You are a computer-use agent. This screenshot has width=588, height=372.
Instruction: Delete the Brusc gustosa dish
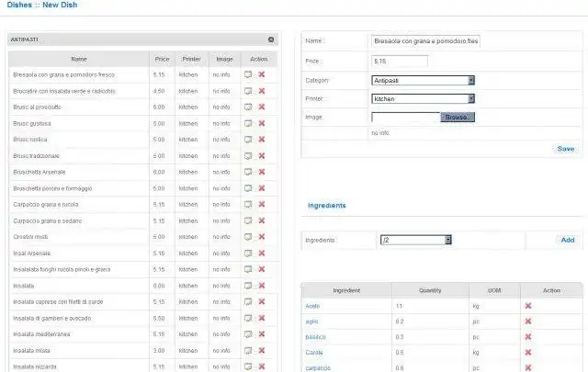tap(262, 123)
